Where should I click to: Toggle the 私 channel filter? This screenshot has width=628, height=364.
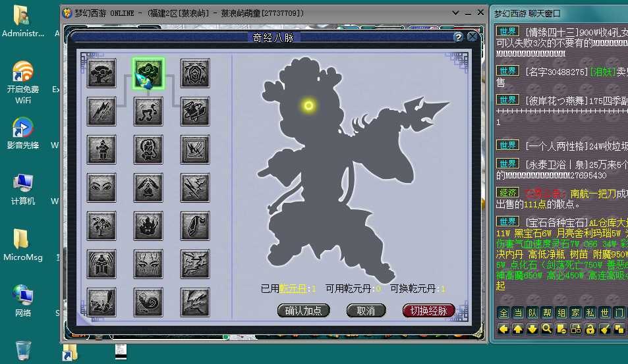tap(590, 313)
